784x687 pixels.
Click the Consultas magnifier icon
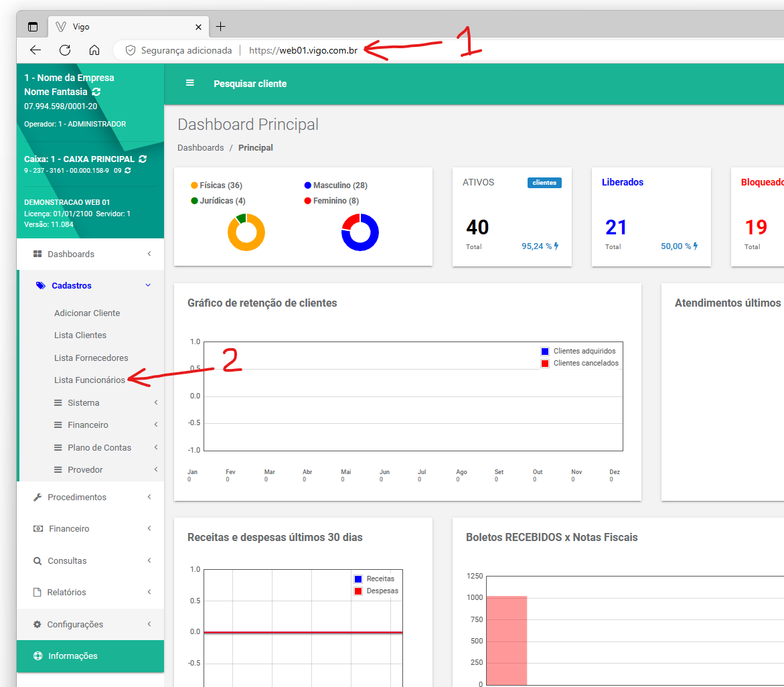[37, 561]
